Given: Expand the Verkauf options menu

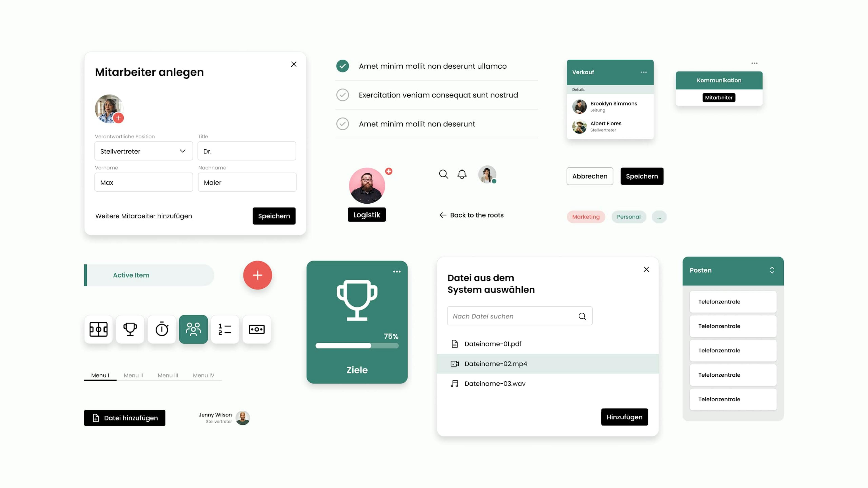Looking at the screenshot, I should (x=643, y=73).
